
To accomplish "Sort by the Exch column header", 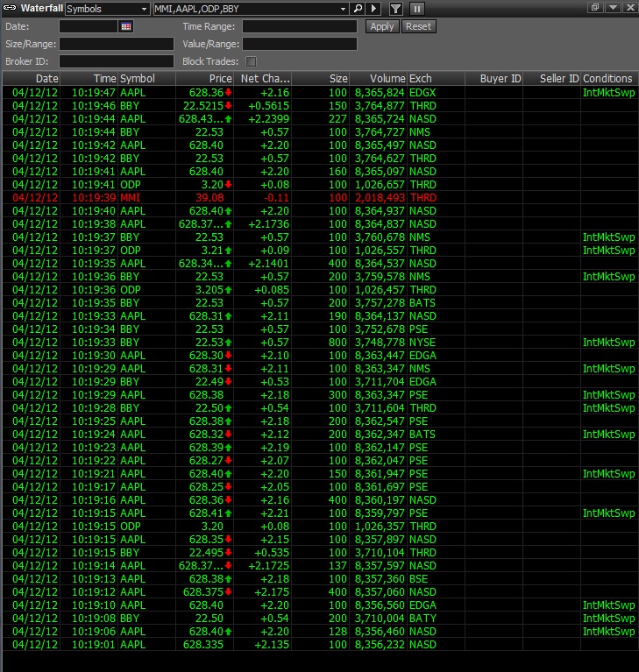I will (437, 79).
